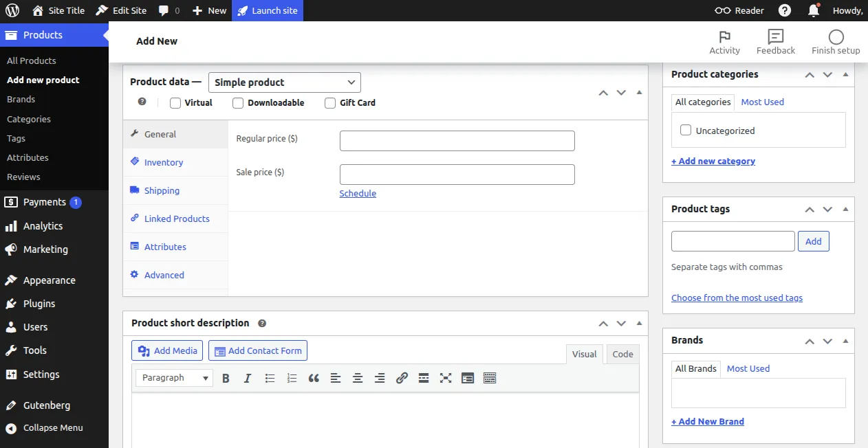
Task: Insert a numbered list
Action: pos(292,378)
